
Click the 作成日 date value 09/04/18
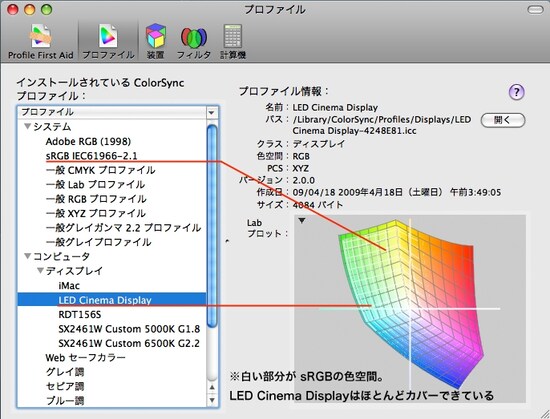(396, 192)
